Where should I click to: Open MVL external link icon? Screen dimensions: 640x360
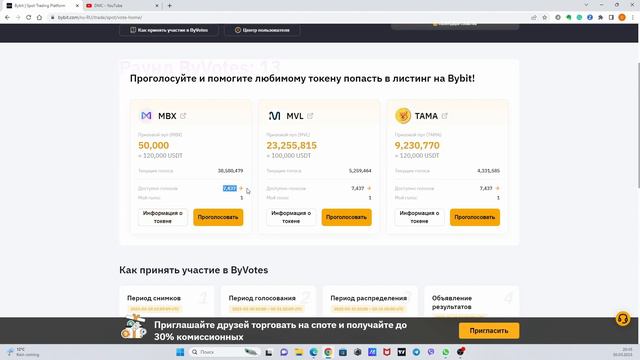310,116
